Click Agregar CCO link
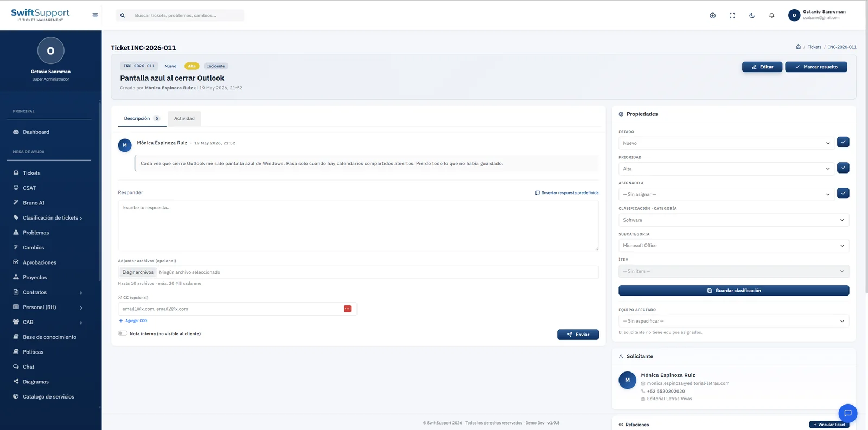 click(x=133, y=320)
